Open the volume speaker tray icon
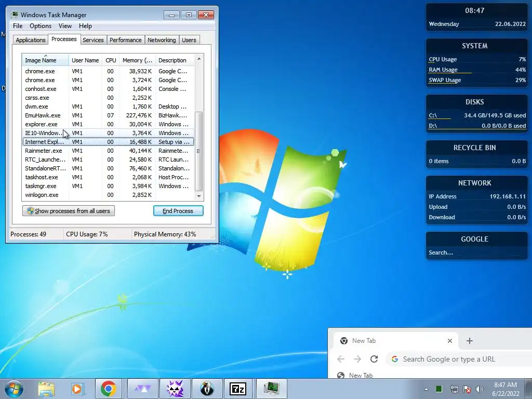 (480, 389)
